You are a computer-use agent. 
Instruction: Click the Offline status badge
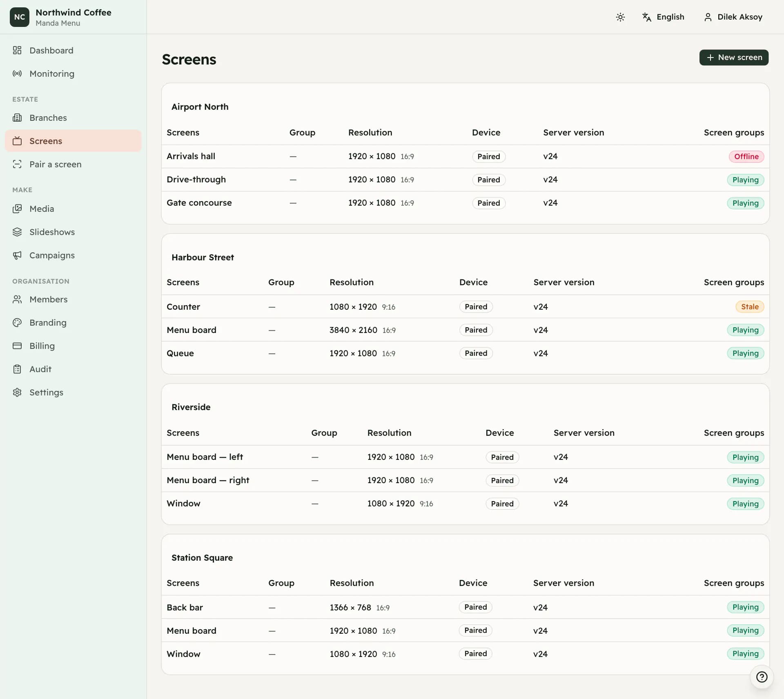pos(746,157)
